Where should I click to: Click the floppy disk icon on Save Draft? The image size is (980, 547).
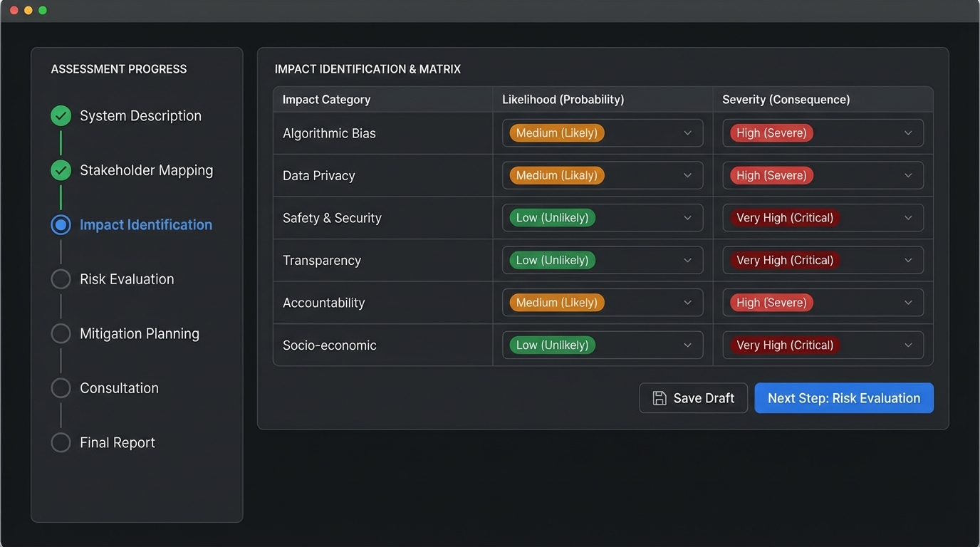pos(659,397)
